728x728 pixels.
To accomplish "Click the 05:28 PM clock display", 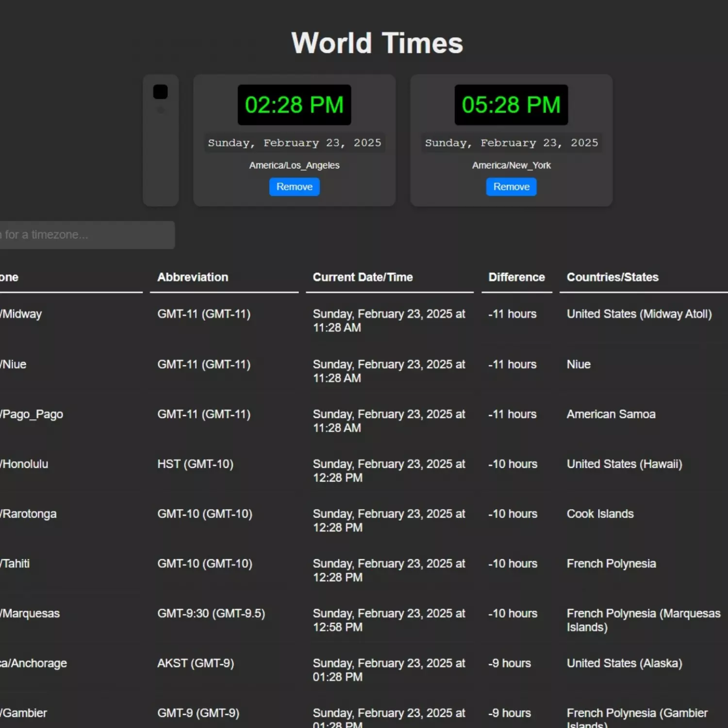I will [511, 105].
